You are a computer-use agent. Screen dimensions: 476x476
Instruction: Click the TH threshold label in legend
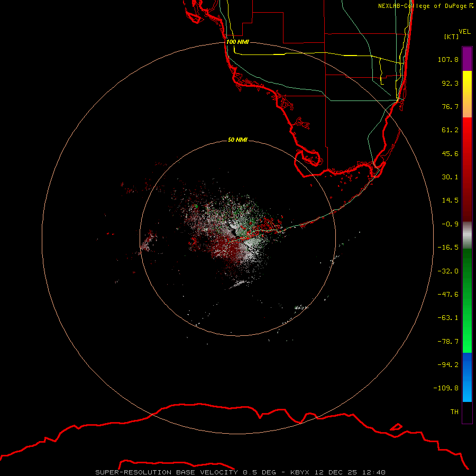(454, 411)
